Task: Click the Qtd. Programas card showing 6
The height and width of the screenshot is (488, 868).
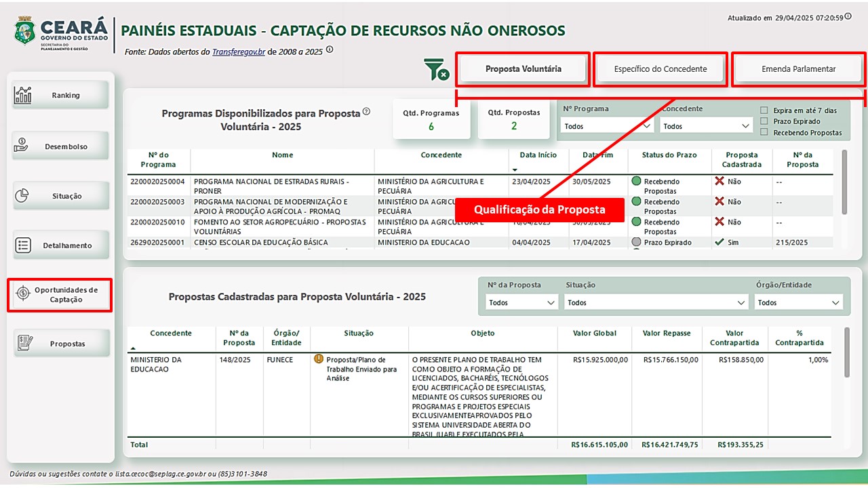Action: point(431,120)
